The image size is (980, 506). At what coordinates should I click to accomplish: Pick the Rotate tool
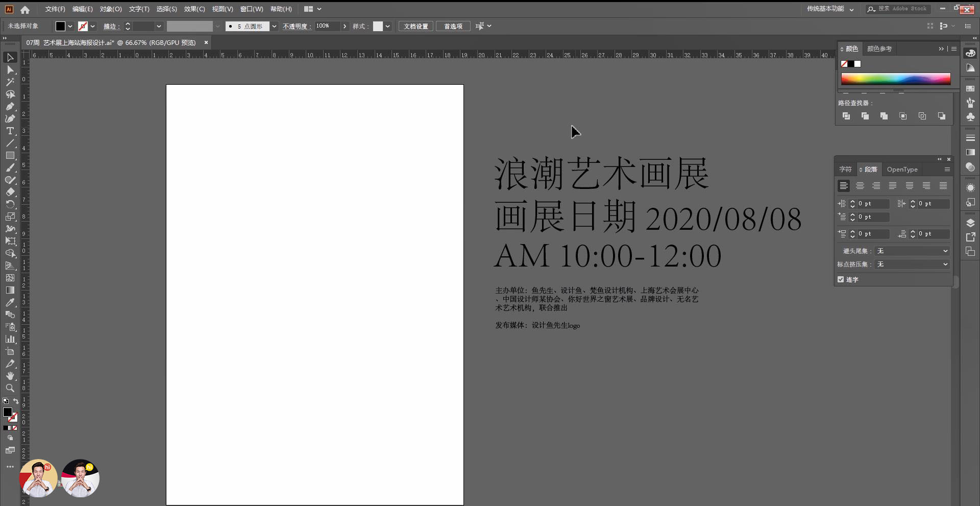[x=10, y=204]
